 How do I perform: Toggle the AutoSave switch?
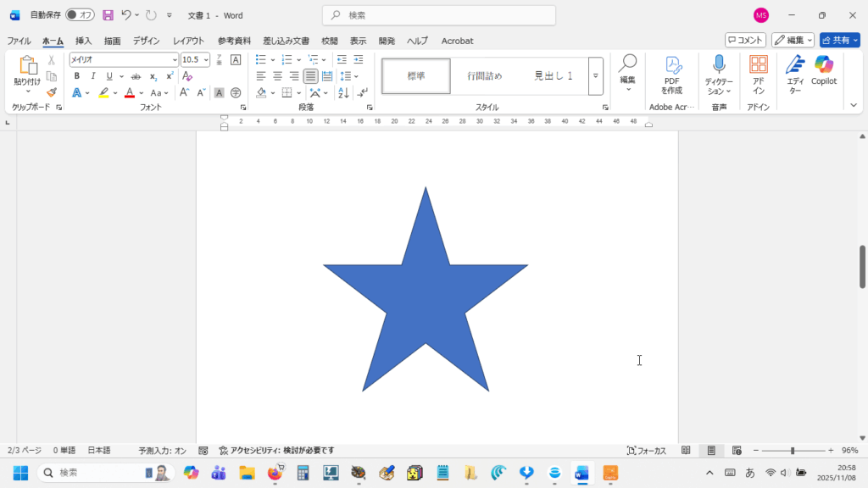coord(80,15)
